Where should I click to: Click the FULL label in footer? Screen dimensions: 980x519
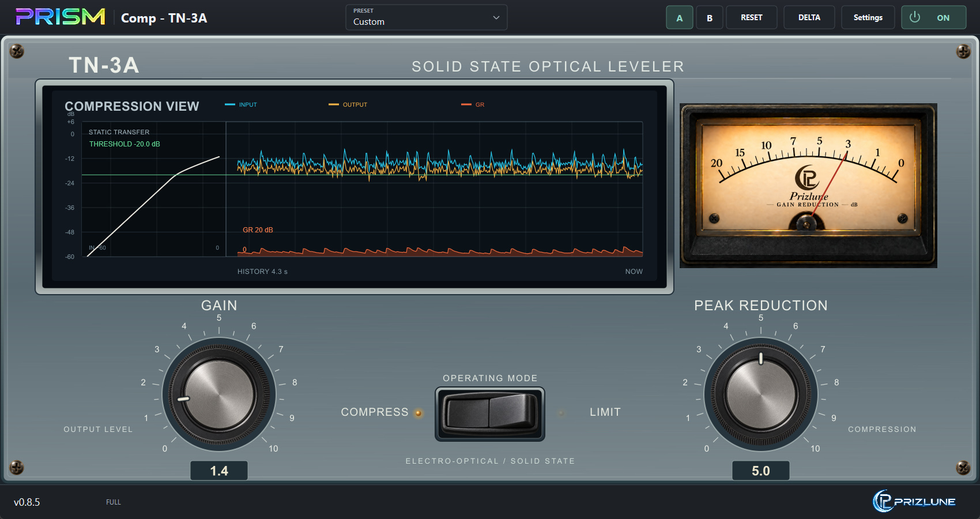pos(114,502)
